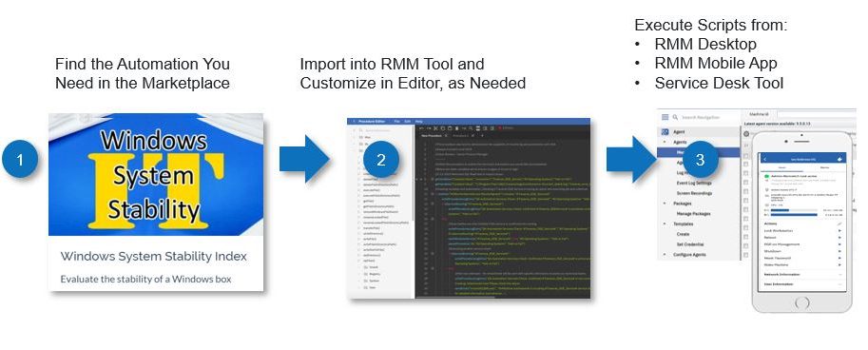Image resolution: width=868 pixels, height=350 pixels.
Task: Open Manage Packages in sidebar
Action: click(694, 214)
